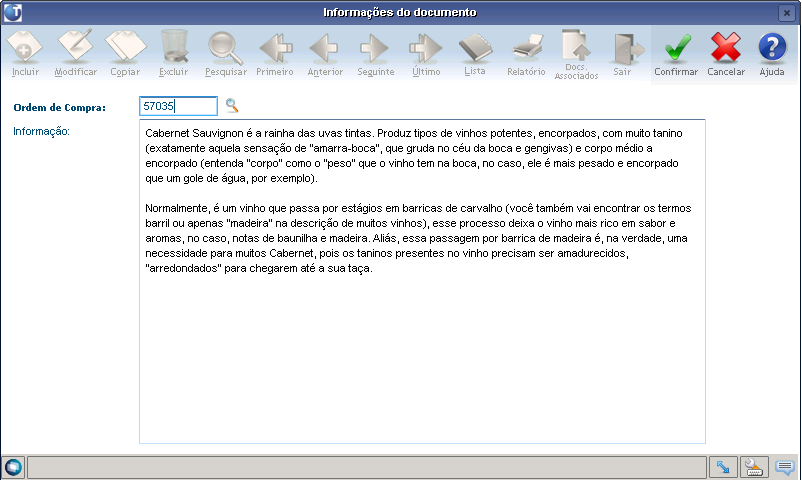Image resolution: width=802 pixels, height=480 pixels.
Task: Click the chat bubble status bar icon
Action: [x=785, y=467]
